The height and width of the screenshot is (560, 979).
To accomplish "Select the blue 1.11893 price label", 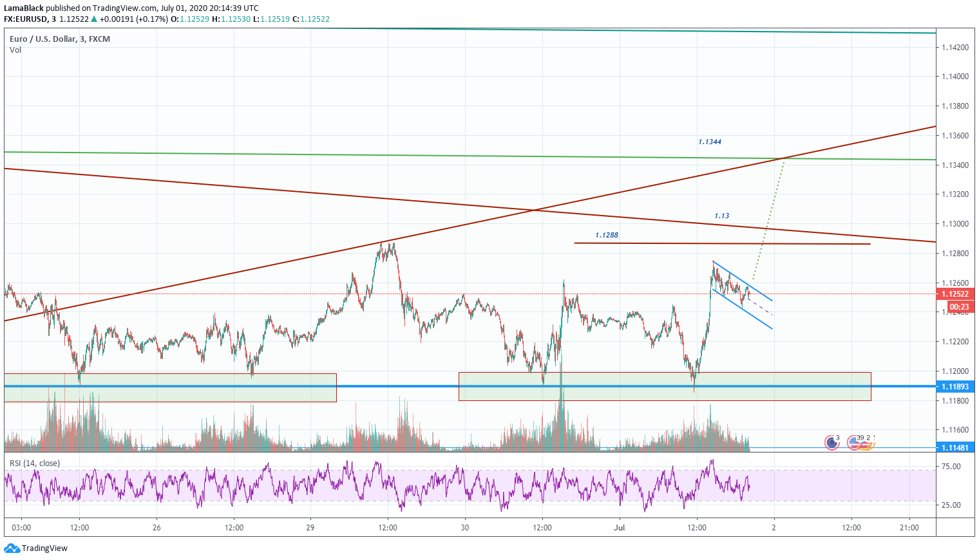I will [x=955, y=387].
